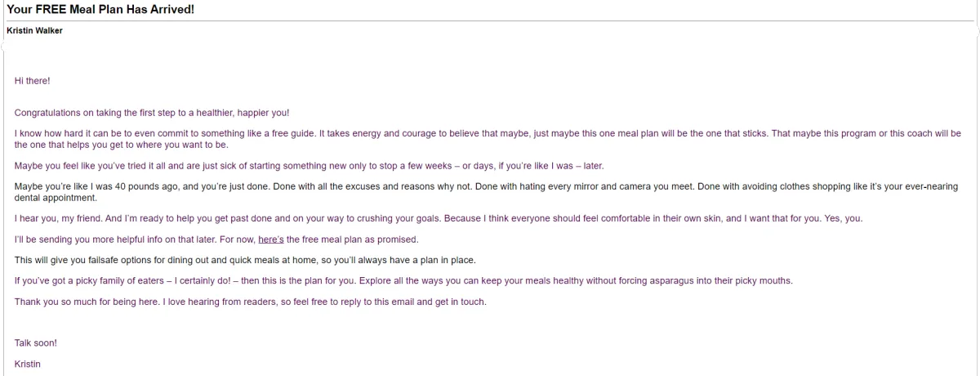Click the paragraph about "picky family of eaters"
980x376 pixels.
pyautogui.click(x=403, y=282)
